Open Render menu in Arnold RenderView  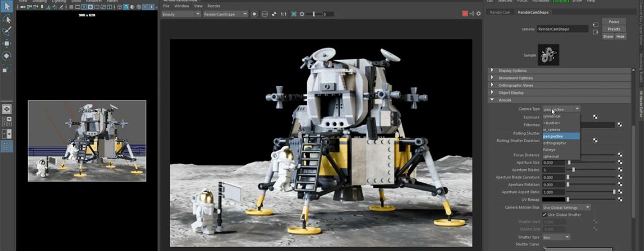tap(214, 6)
